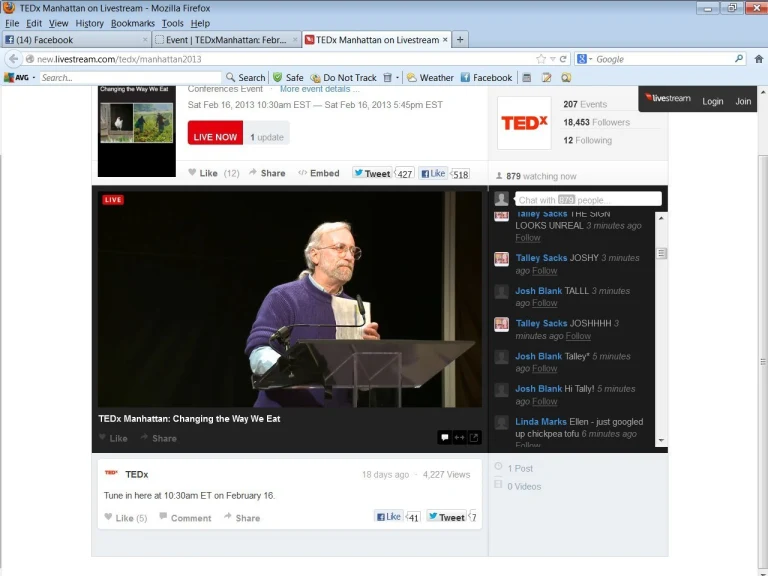Click the Chat with people input field
Viewport: 768px width, 576px height.
click(x=587, y=199)
